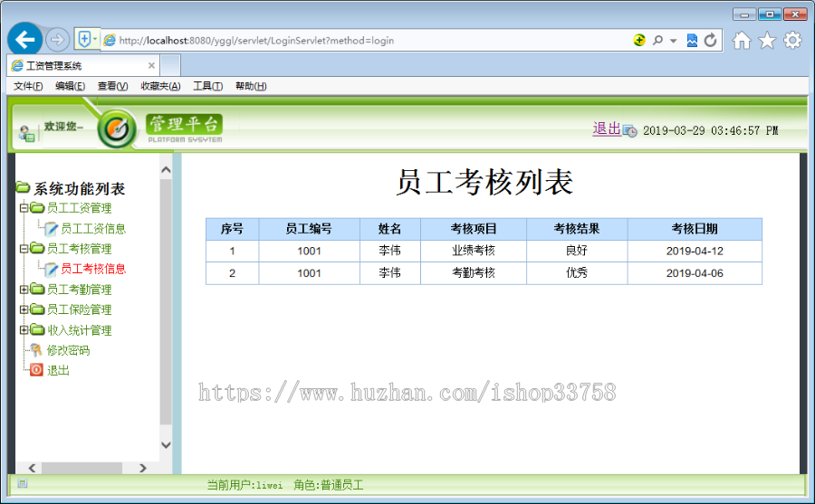Open the 查看(V) menu
The height and width of the screenshot is (504, 815).
[113, 86]
